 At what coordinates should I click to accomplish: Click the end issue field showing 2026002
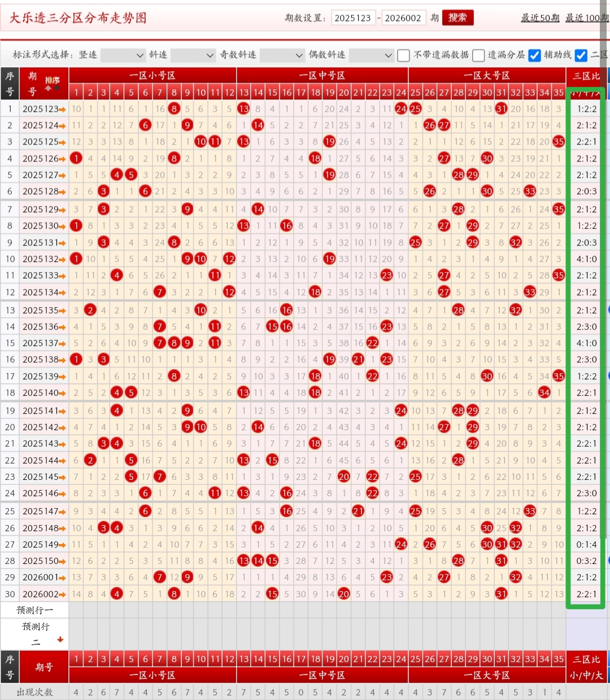click(403, 18)
